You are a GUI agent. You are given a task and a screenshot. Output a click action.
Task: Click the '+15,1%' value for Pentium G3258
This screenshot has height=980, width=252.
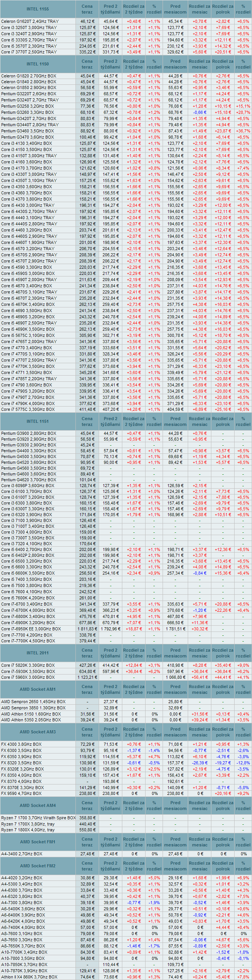(x=243, y=106)
